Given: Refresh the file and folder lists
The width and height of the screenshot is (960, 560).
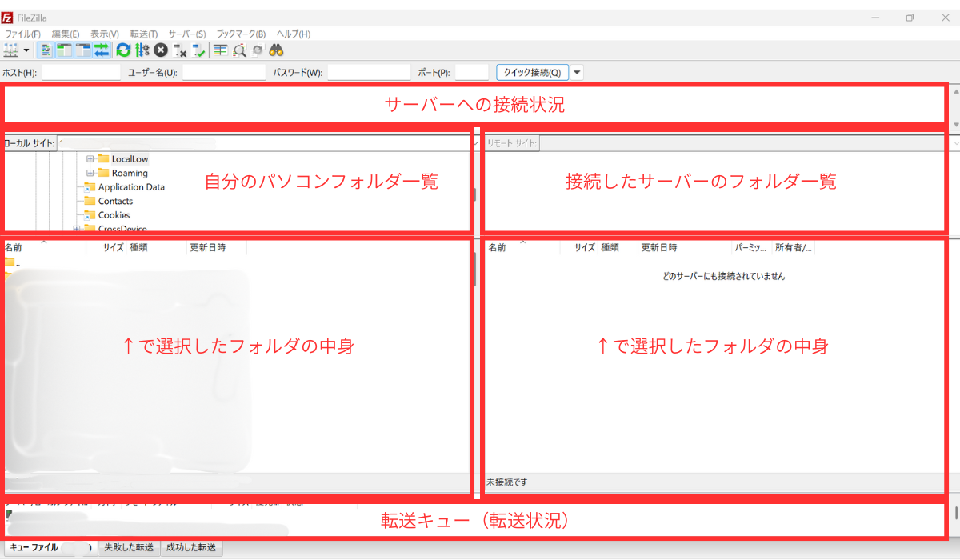Looking at the screenshot, I should pyautogui.click(x=123, y=50).
